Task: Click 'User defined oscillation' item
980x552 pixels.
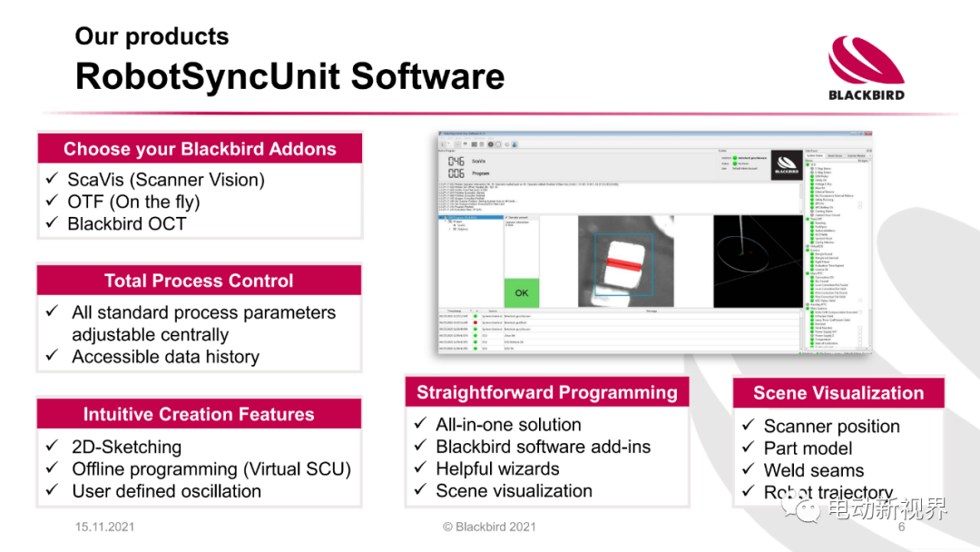Action: pyautogui.click(x=166, y=491)
